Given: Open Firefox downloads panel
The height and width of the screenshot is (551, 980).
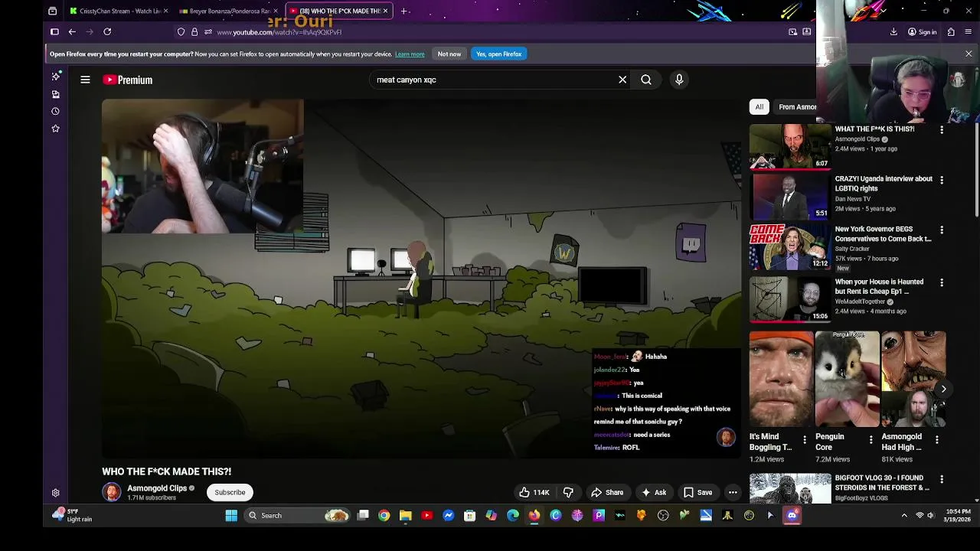Looking at the screenshot, I should pyautogui.click(x=893, y=32).
